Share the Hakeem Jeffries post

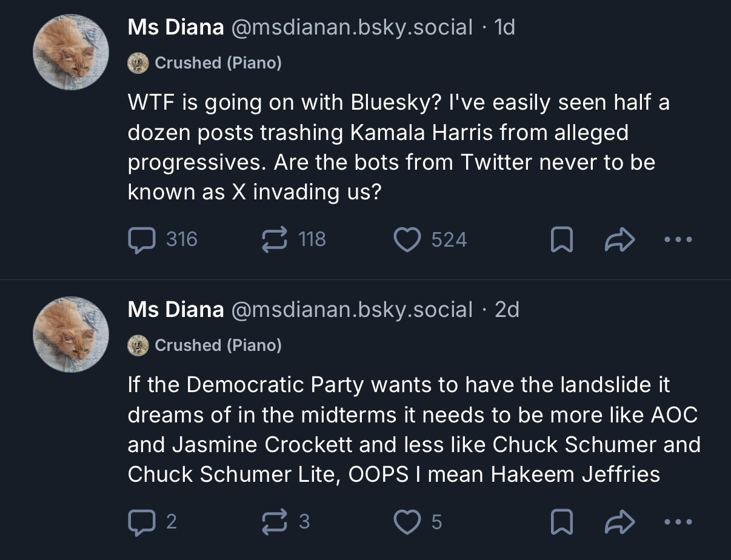(619, 522)
